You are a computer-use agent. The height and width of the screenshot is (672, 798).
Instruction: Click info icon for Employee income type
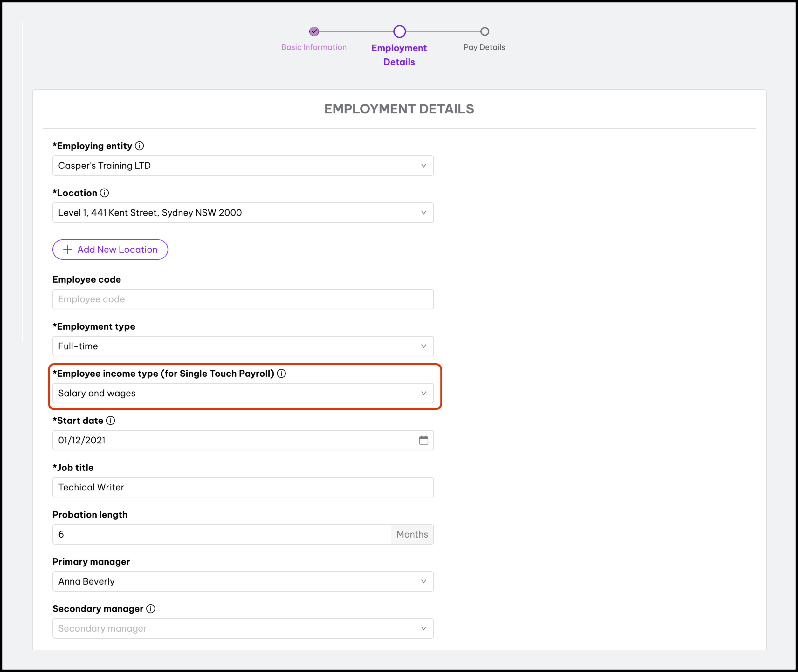281,373
